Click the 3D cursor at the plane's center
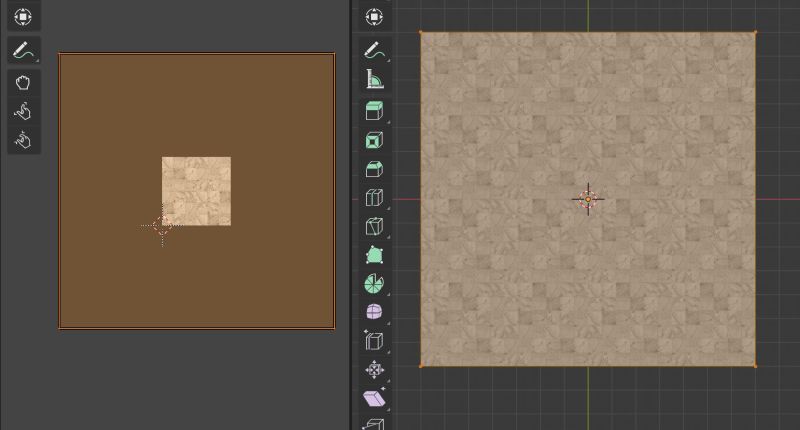Screen dimensions: 800x430 pyautogui.click(x=588, y=199)
